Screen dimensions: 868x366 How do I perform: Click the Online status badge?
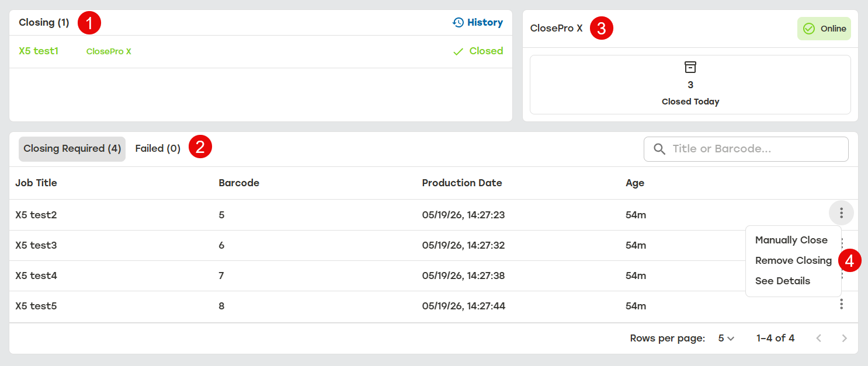824,29
